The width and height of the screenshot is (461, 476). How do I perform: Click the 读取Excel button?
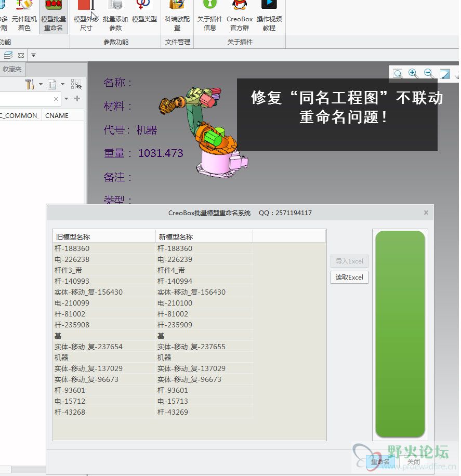(349, 277)
